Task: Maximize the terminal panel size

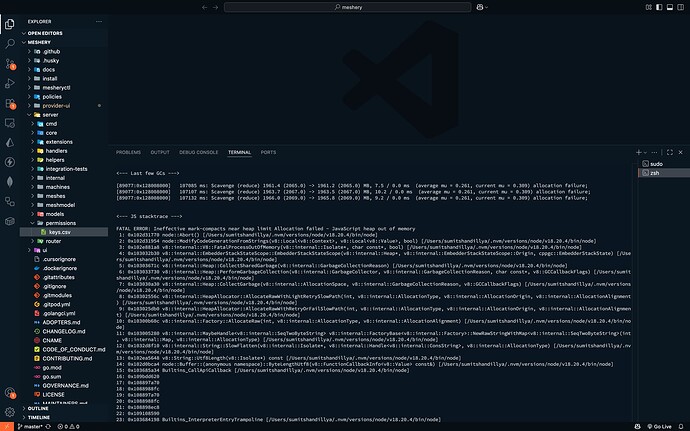Action: 670,152
